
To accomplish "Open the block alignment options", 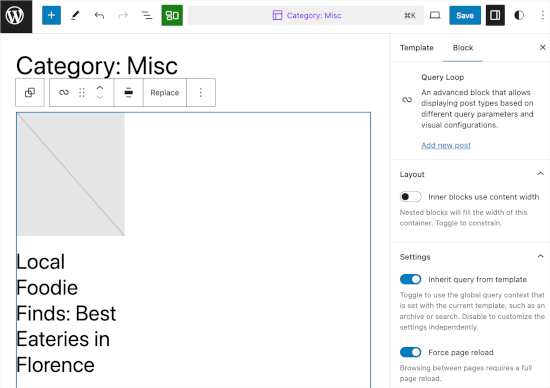I will point(128,93).
